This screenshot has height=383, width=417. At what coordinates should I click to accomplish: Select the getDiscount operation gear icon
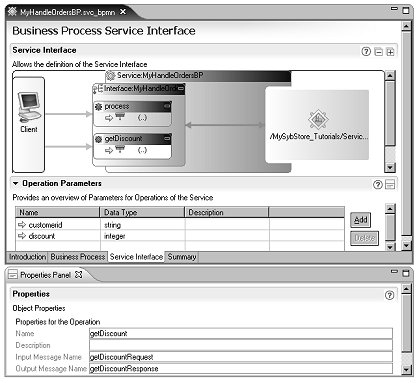click(98, 139)
